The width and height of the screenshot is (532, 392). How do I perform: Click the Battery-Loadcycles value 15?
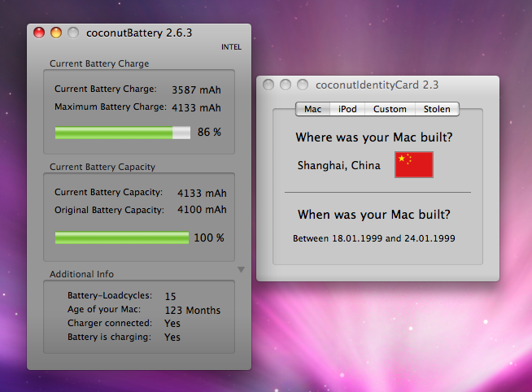point(170,296)
